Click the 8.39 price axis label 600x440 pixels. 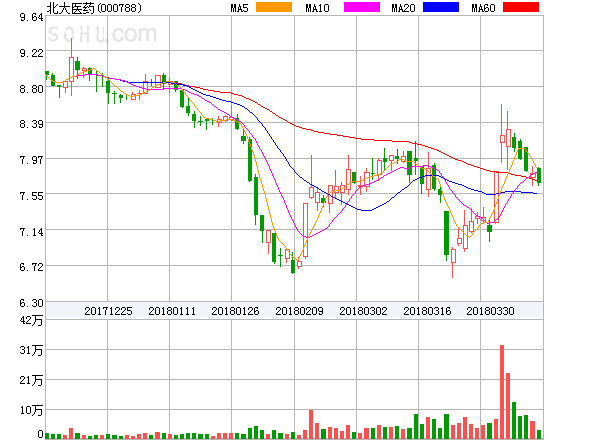(x=31, y=124)
